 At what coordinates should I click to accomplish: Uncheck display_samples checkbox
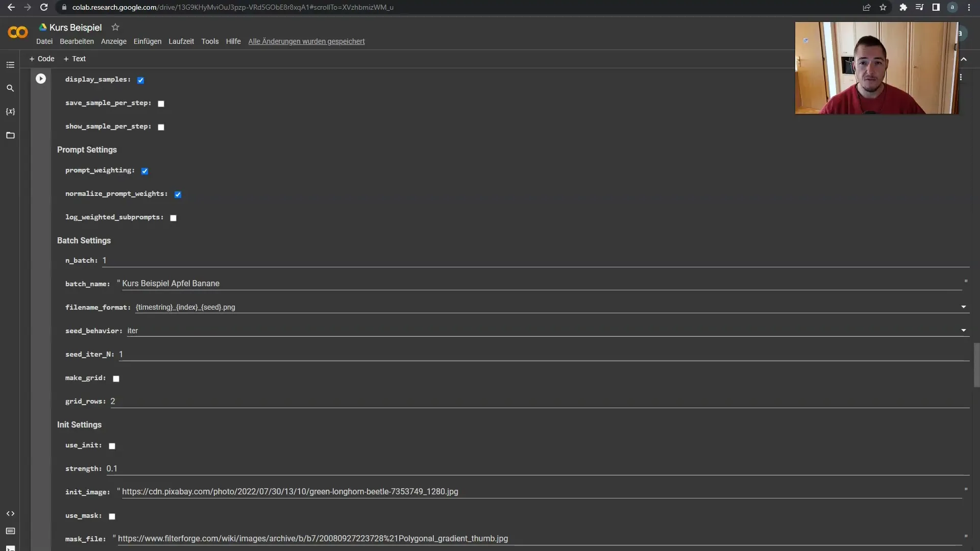point(141,80)
